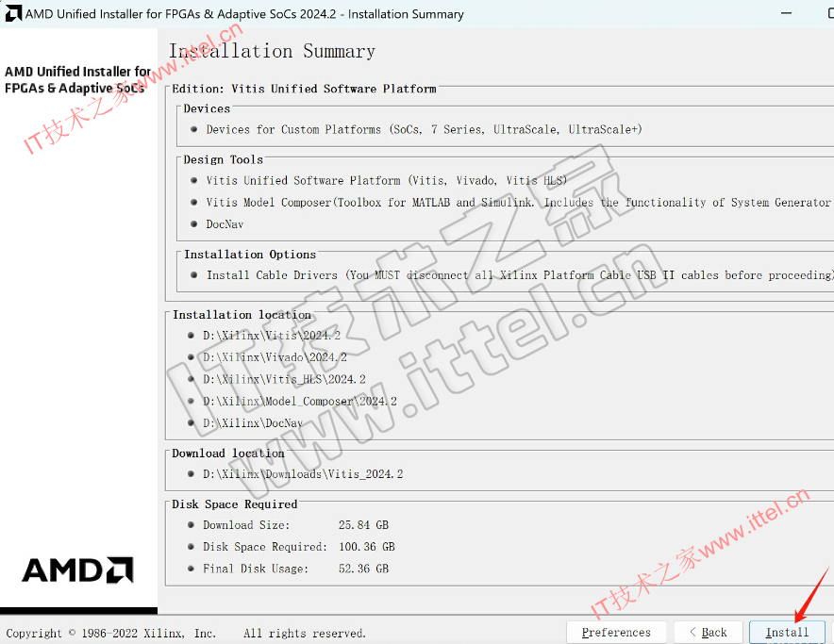Click the 'Final Disk Usage:' label
This screenshot has width=834, height=644.
tap(256, 569)
